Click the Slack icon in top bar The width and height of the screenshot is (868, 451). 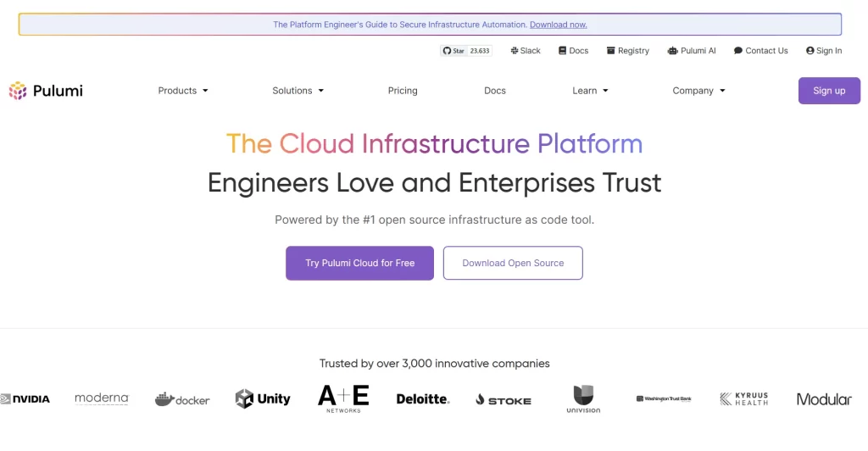click(515, 50)
